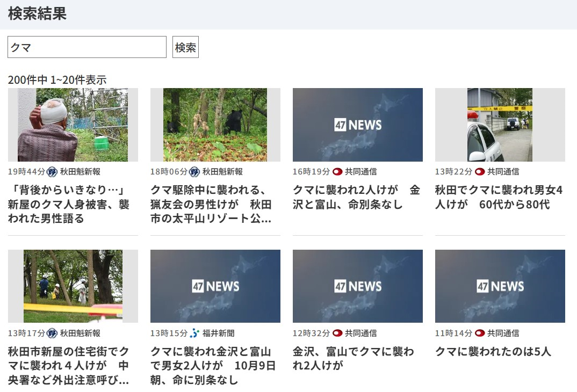This screenshot has width=577, height=392.
Task: Click 共同通信 source name at 11時14分
Action: [x=503, y=333]
